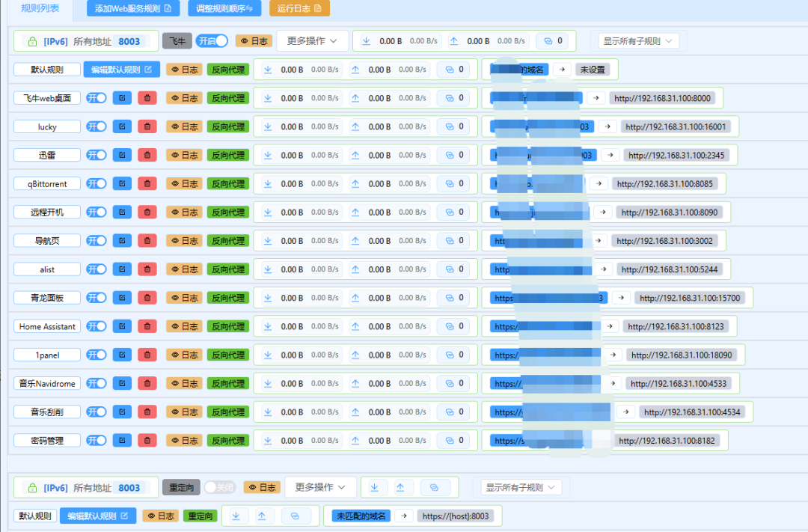The width and height of the screenshot is (808, 532).
Task: Edit the 远程开机 sub-rule
Action: click(x=122, y=212)
